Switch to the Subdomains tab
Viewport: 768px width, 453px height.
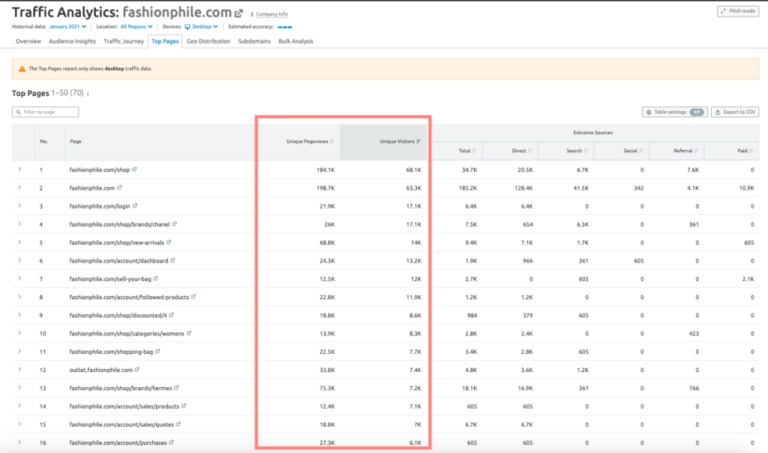coord(254,41)
